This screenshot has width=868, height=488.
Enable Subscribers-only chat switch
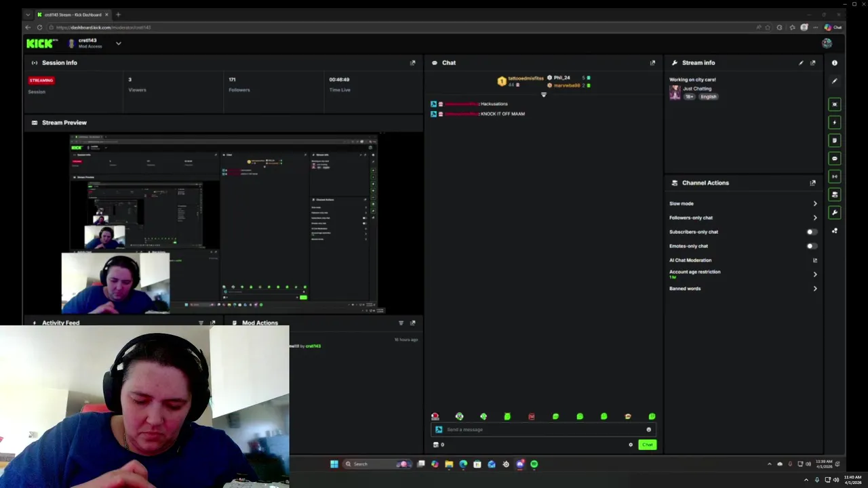(811, 232)
